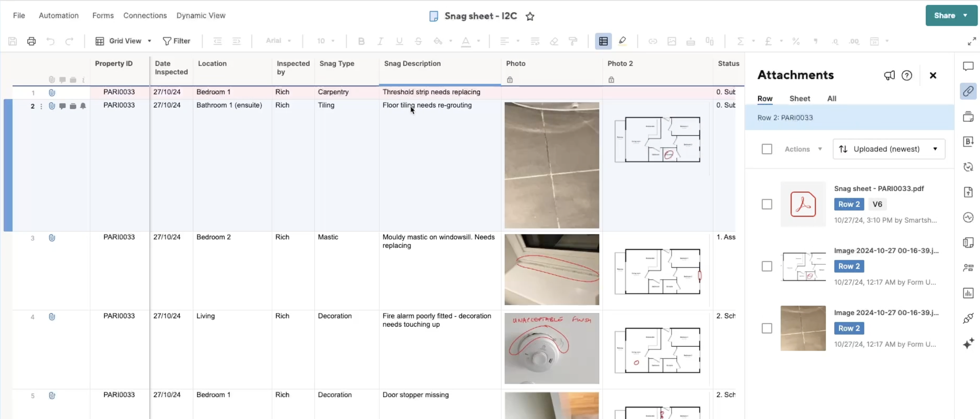Click the V6 version badge
Viewport: 980px width, 419px height.
877,204
